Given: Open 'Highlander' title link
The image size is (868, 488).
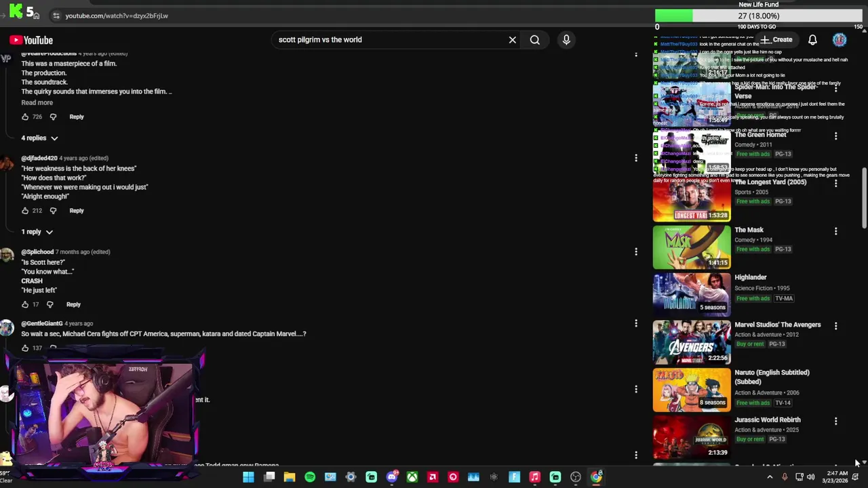Looking at the screenshot, I should point(751,277).
